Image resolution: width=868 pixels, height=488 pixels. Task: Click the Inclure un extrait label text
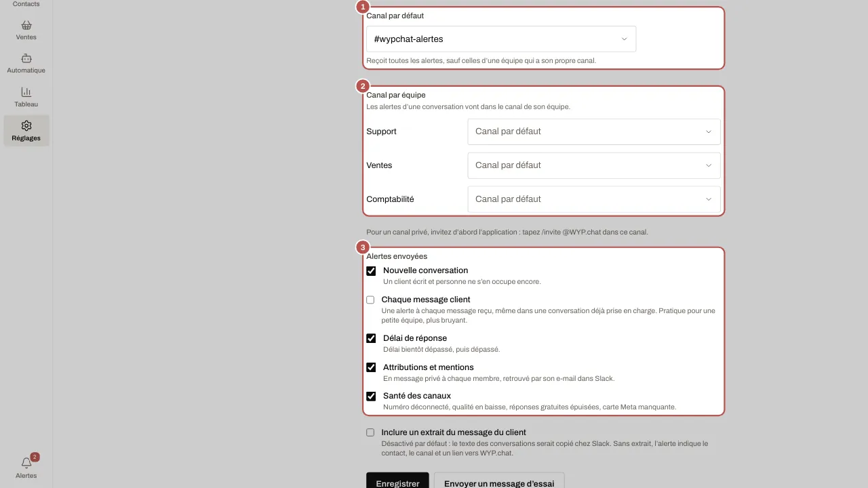(x=454, y=432)
